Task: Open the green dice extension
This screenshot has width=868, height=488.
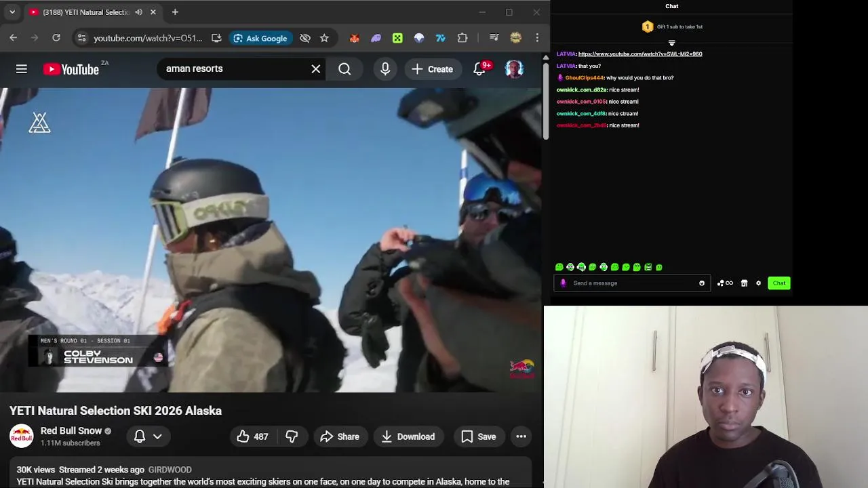Action: pyautogui.click(x=397, y=38)
